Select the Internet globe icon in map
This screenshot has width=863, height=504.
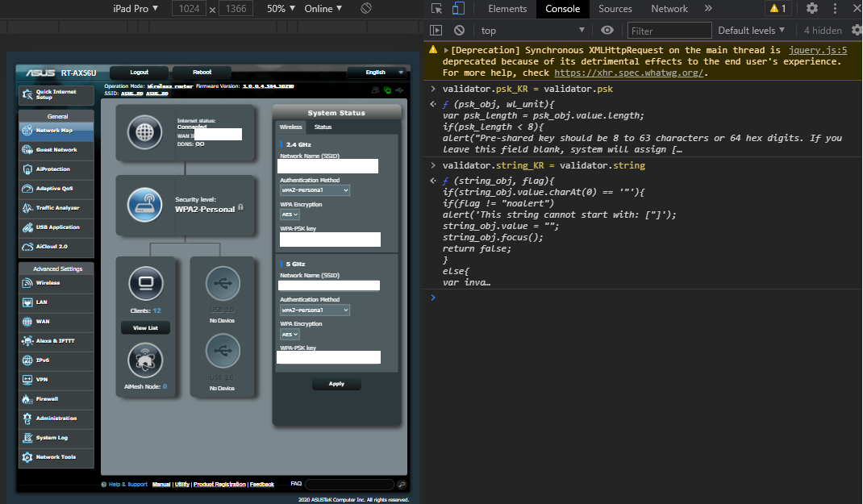(x=144, y=132)
